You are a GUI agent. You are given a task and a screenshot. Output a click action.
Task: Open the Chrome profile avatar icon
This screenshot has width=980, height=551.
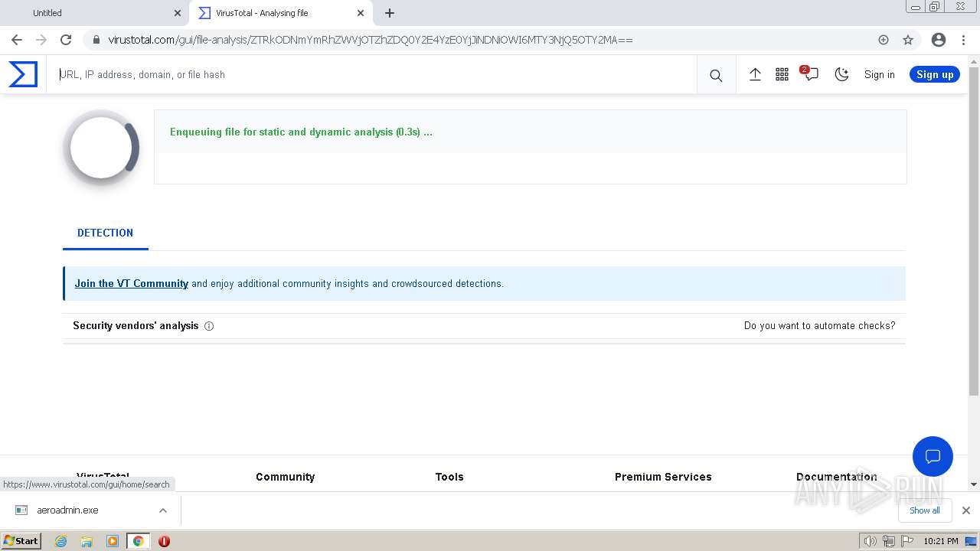tap(939, 40)
